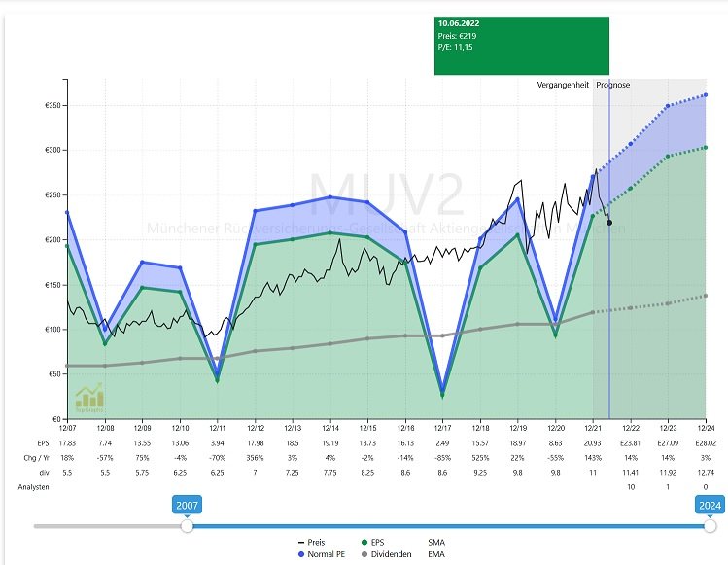Click the Chg / Yr row label
The width and height of the screenshot is (728, 565).
point(36,458)
